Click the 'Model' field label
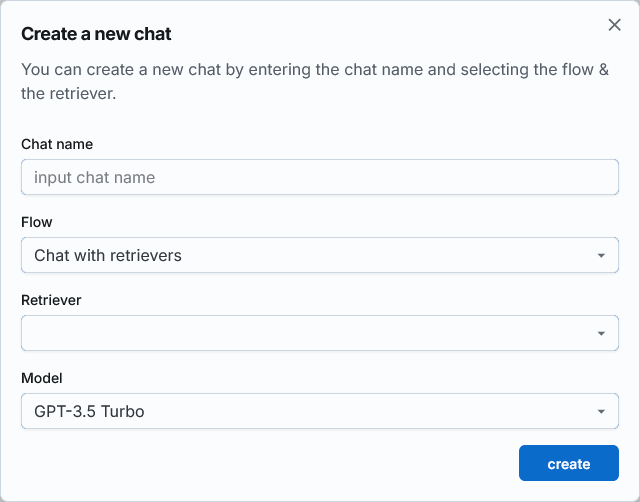Screen dimensions: 640x502 click(42, 378)
